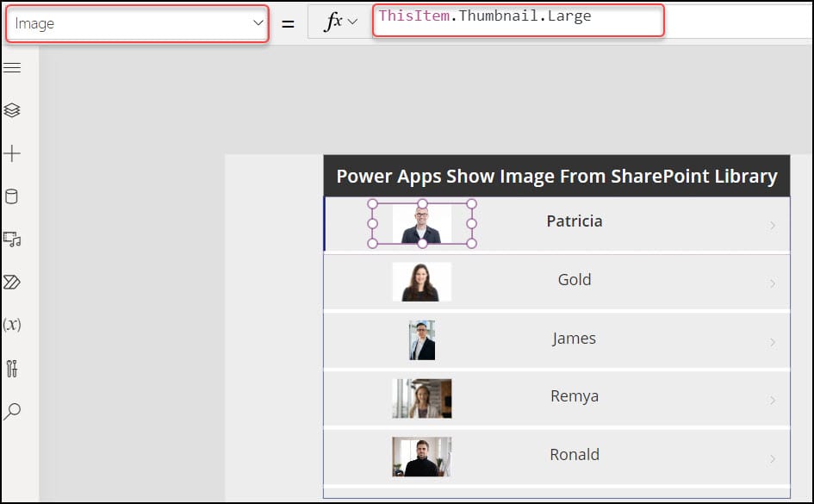Image resolution: width=814 pixels, height=504 pixels.
Task: Click the chevron arrow in Remya row
Action: [x=773, y=401]
